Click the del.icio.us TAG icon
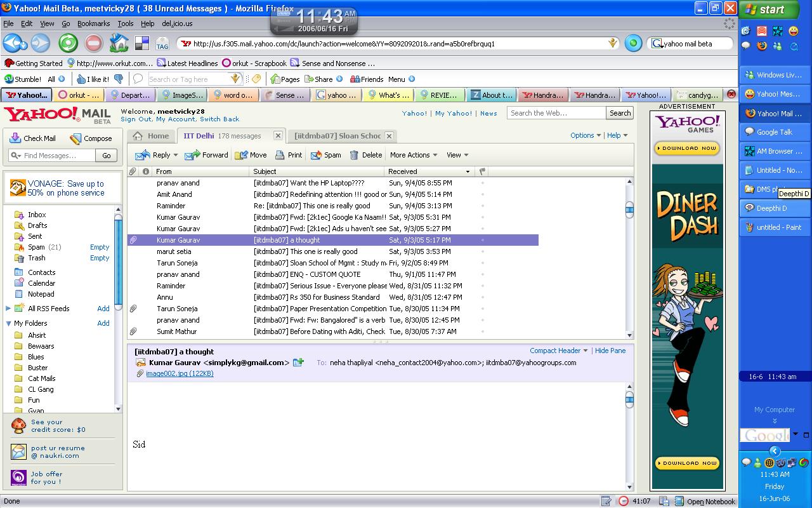Viewport: 812px width, 508px height. click(162, 43)
